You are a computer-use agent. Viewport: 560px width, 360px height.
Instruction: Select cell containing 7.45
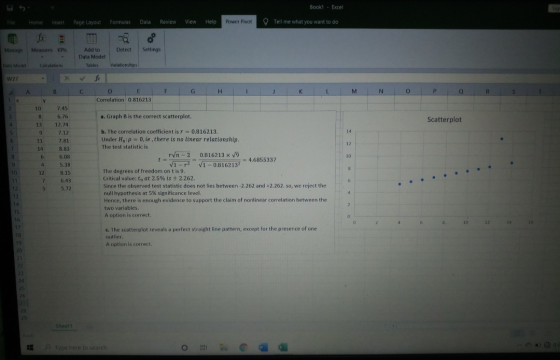pyautogui.click(x=56, y=108)
